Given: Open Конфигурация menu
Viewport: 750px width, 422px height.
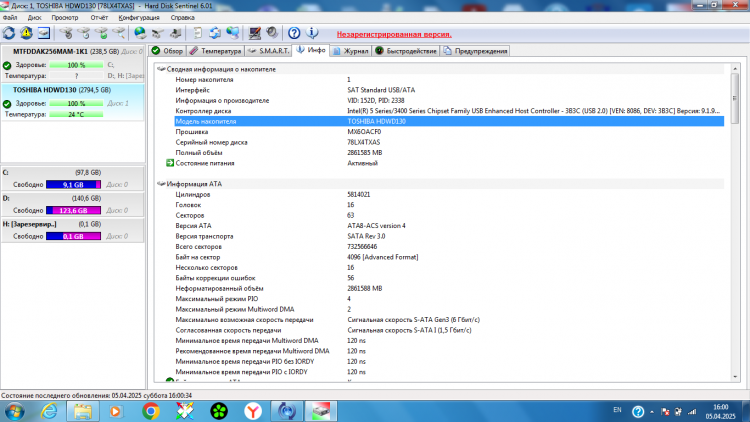Looking at the screenshot, I should (139, 18).
